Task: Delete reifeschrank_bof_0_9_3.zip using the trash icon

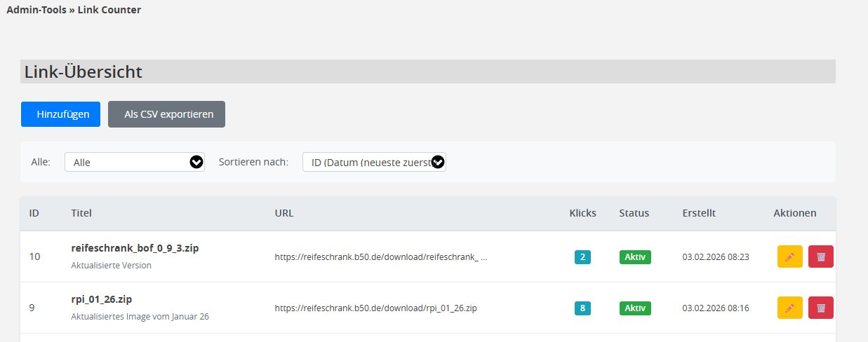Action: click(x=820, y=256)
